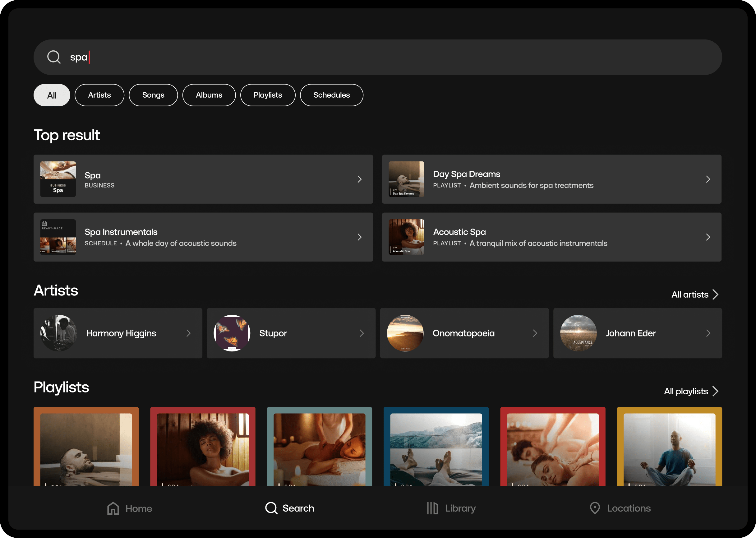This screenshot has height=538, width=756.
Task: Click the Search magnifier icon in bottom bar
Action: coord(271,508)
